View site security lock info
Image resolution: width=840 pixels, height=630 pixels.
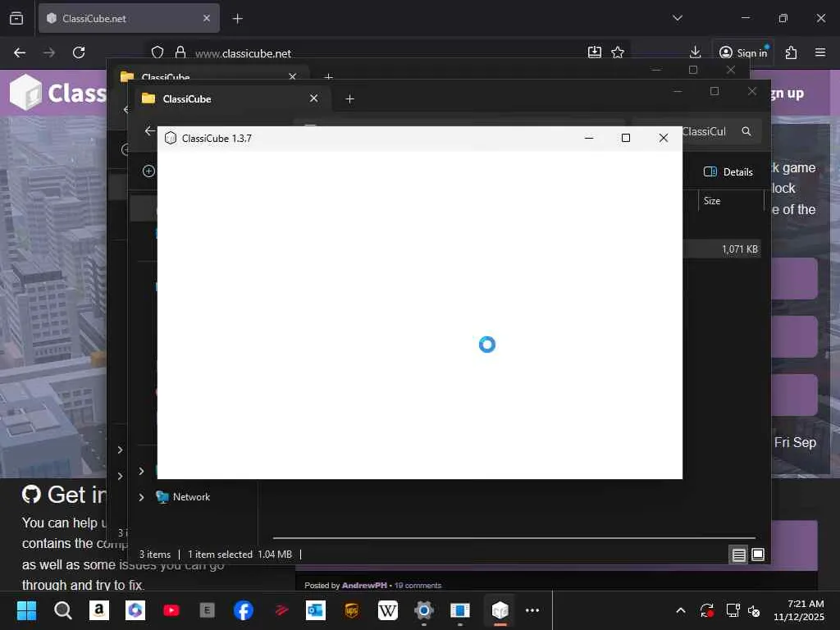[x=180, y=52]
